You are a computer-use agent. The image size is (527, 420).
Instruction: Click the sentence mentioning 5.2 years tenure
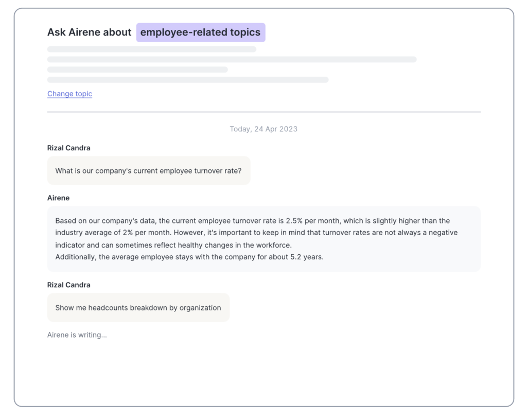point(189,257)
